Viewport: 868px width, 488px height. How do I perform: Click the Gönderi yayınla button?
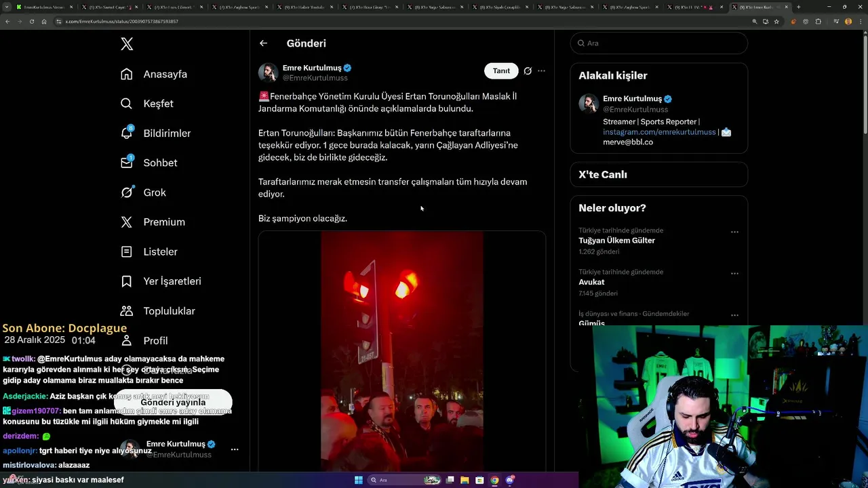point(173,402)
